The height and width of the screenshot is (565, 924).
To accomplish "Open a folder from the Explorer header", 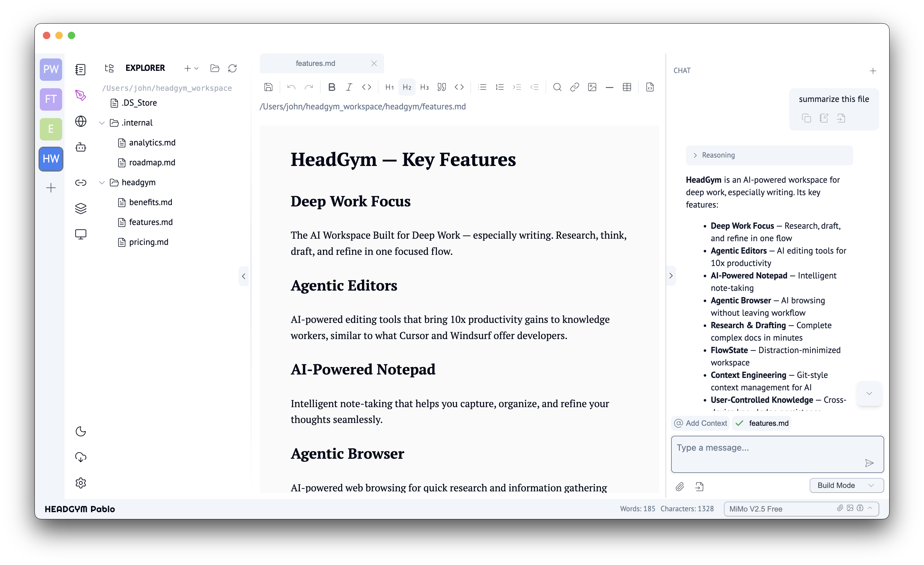I will tap(215, 68).
